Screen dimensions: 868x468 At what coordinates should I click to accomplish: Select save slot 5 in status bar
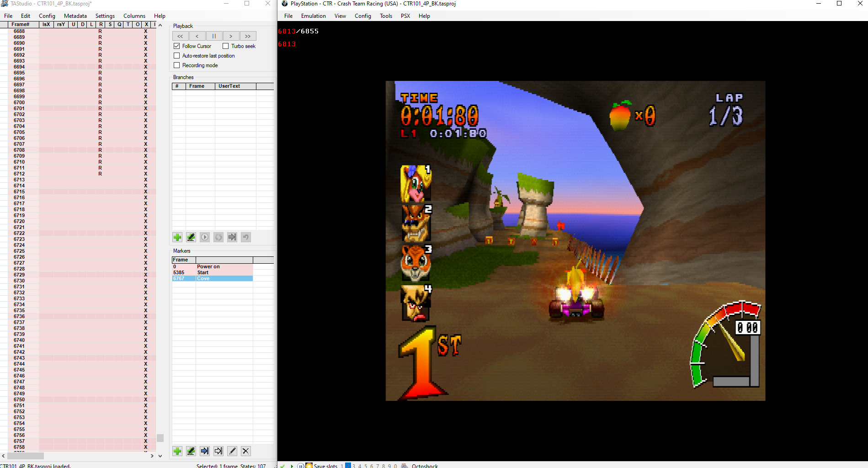click(x=366, y=466)
